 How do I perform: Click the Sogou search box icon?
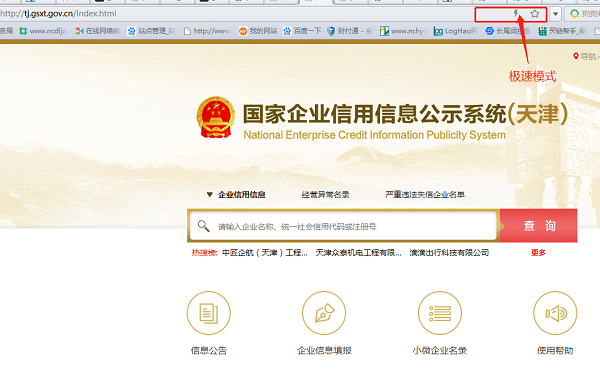574,14
